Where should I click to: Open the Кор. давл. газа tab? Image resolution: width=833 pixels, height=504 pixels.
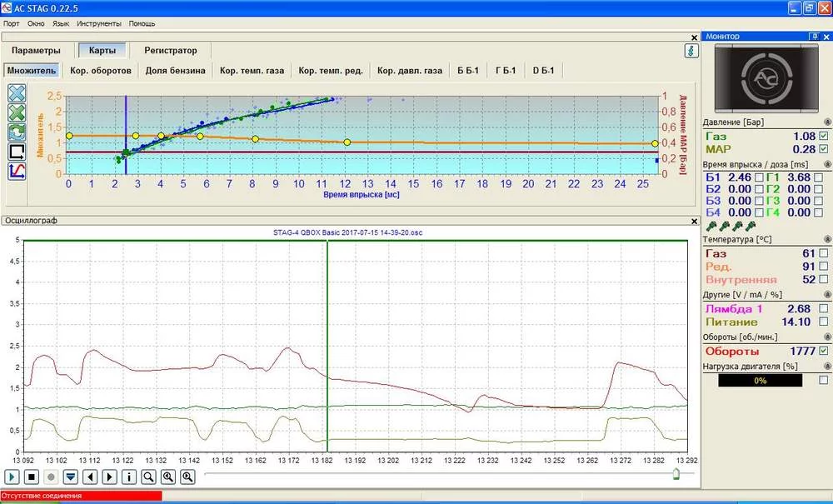410,70
